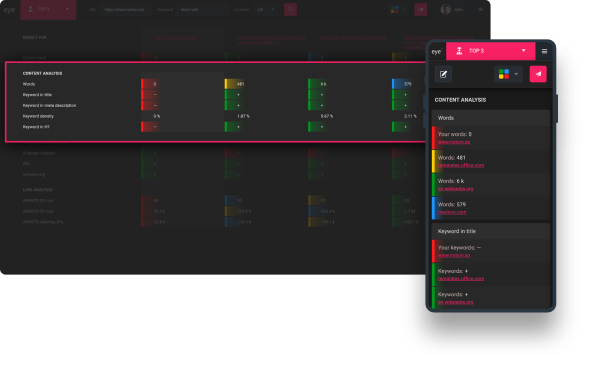Click John's user avatar
The image size is (593, 368).
446,9
